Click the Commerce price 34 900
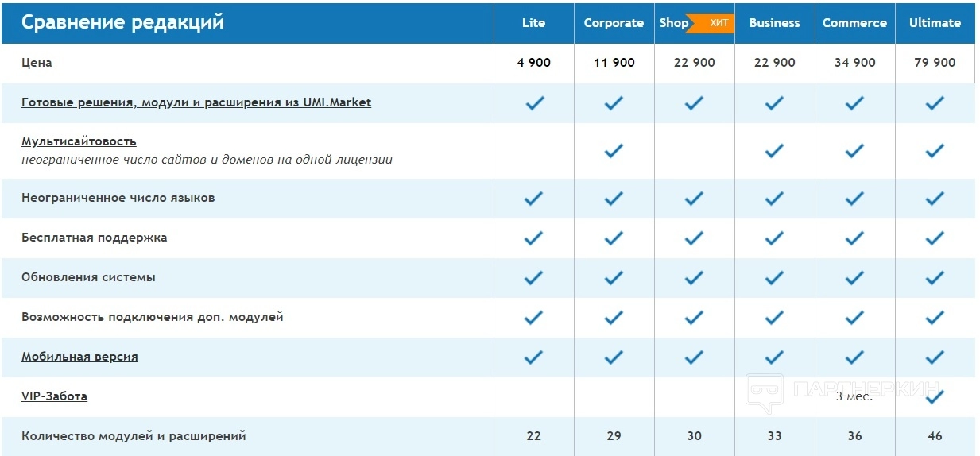This screenshot has width=980, height=456. [854, 63]
